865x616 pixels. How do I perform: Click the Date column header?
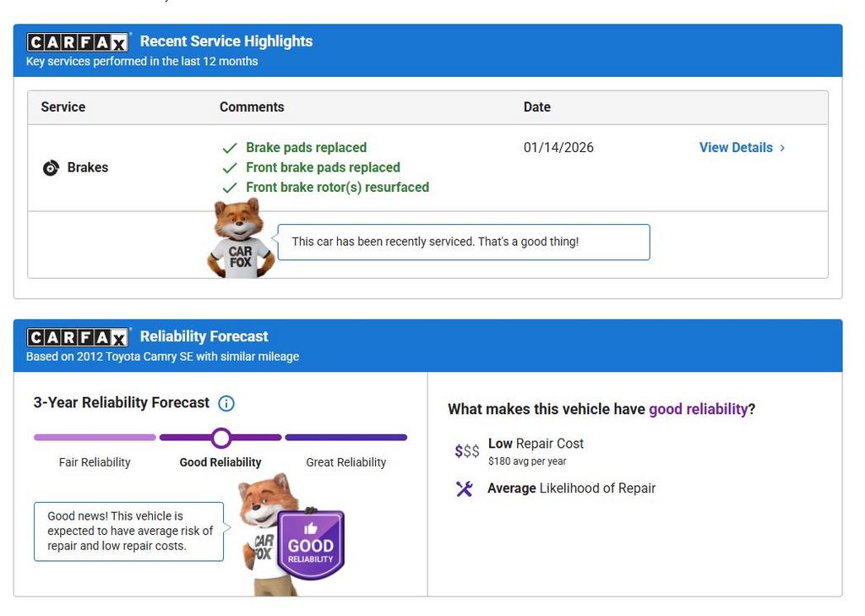click(x=537, y=107)
